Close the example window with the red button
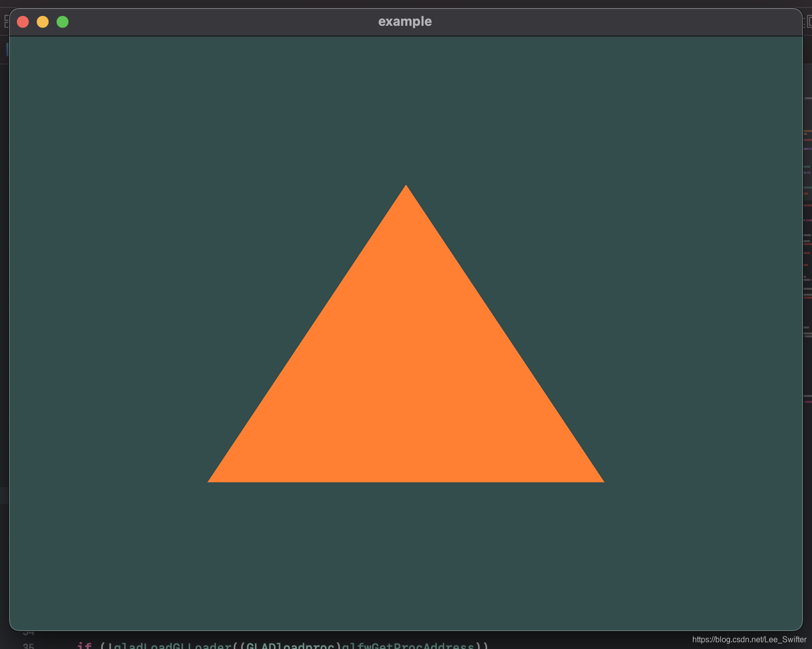 (23, 22)
